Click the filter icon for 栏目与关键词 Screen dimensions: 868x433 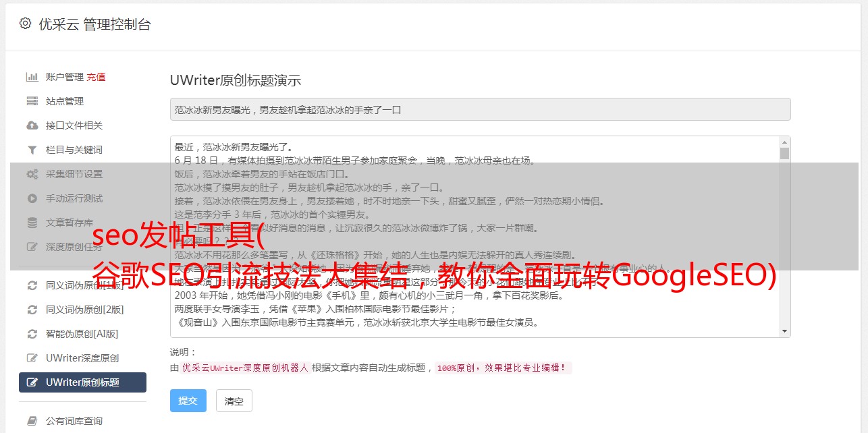point(32,150)
